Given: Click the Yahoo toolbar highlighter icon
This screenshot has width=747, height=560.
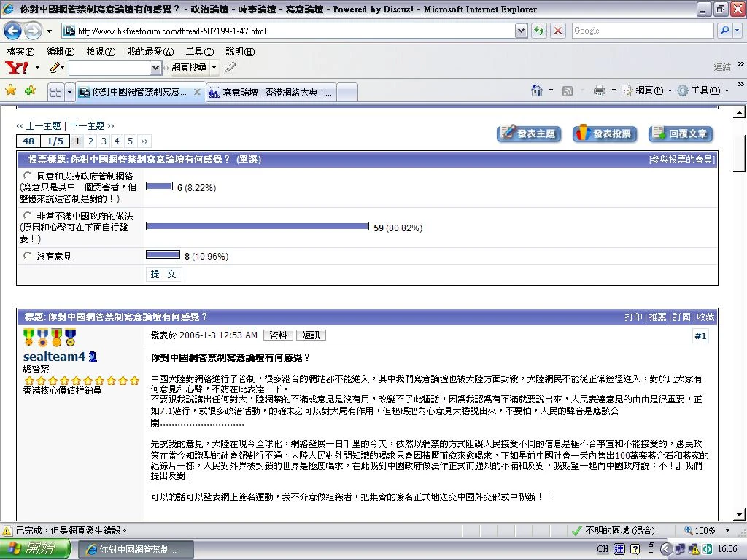Looking at the screenshot, I should point(230,68).
